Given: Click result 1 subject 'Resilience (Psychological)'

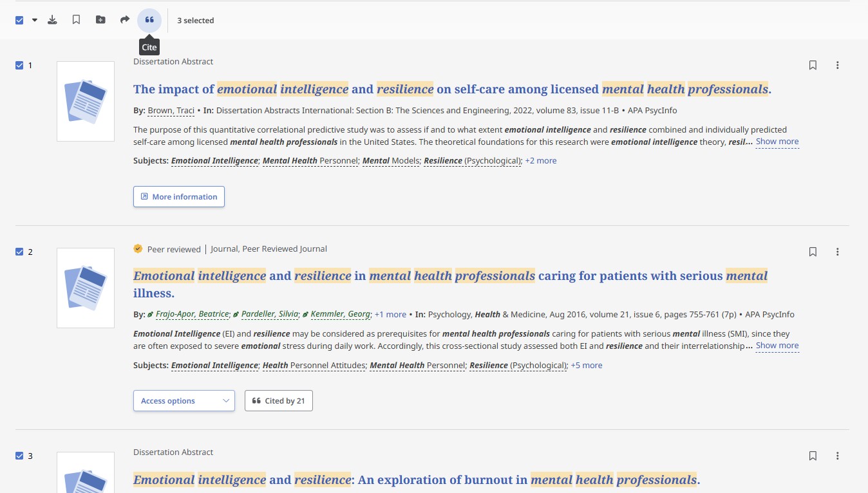Looking at the screenshot, I should click(x=473, y=161).
